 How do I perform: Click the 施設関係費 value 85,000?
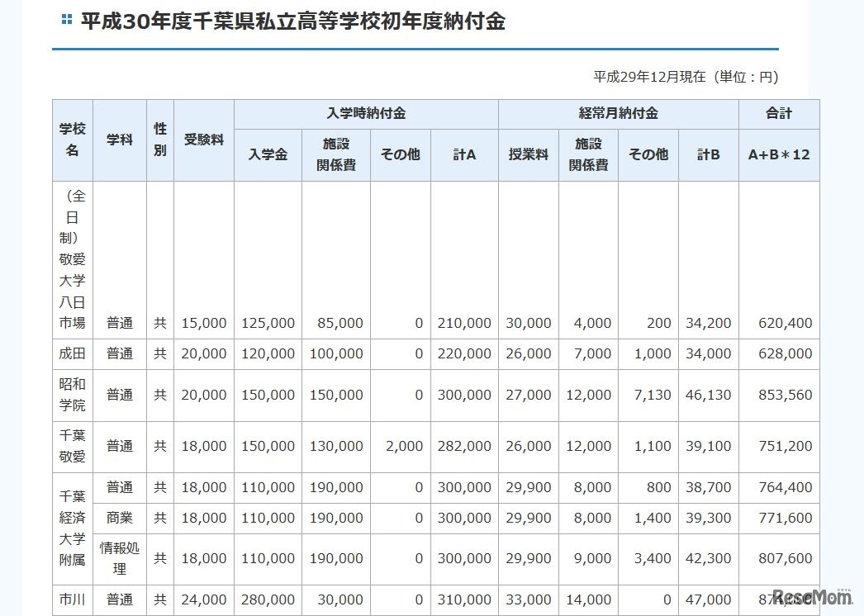[x=340, y=323]
